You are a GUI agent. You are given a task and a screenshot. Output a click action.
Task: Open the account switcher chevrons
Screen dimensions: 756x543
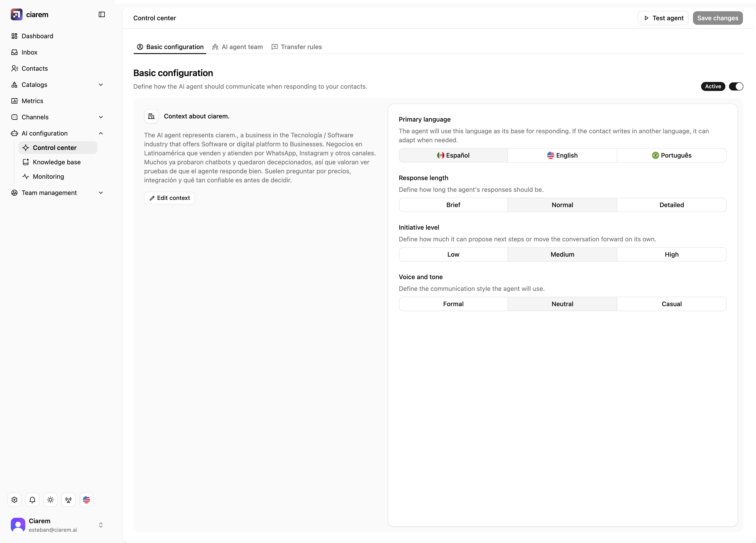coord(101,525)
